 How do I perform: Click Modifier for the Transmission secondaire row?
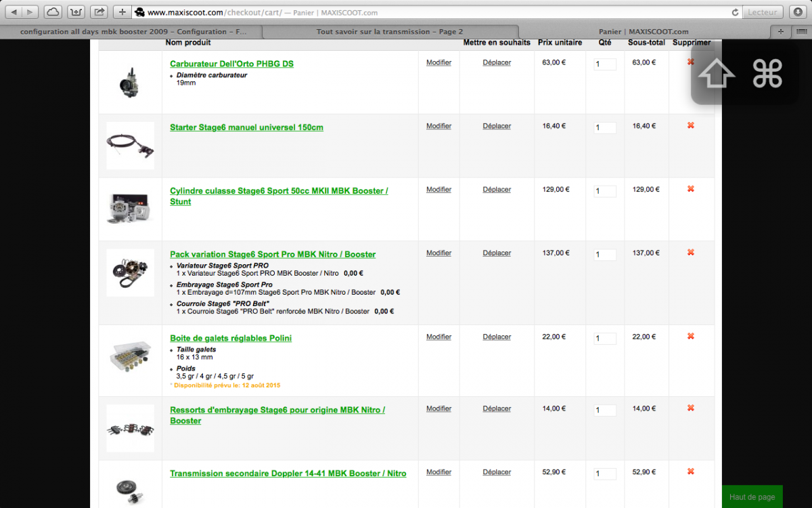tap(438, 473)
